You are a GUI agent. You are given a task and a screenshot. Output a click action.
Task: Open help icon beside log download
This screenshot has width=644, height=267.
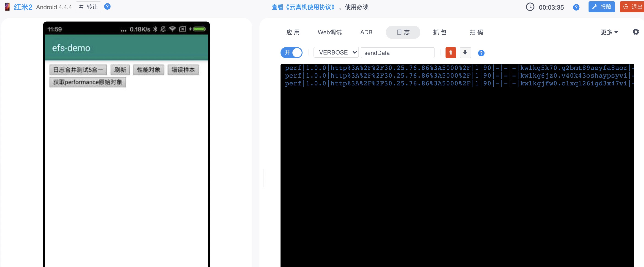[x=481, y=53]
